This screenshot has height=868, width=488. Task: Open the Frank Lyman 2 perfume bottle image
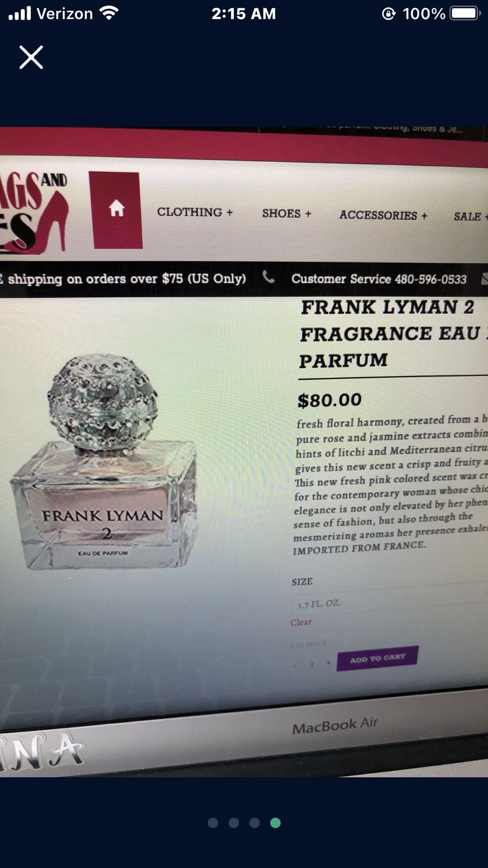tap(104, 461)
